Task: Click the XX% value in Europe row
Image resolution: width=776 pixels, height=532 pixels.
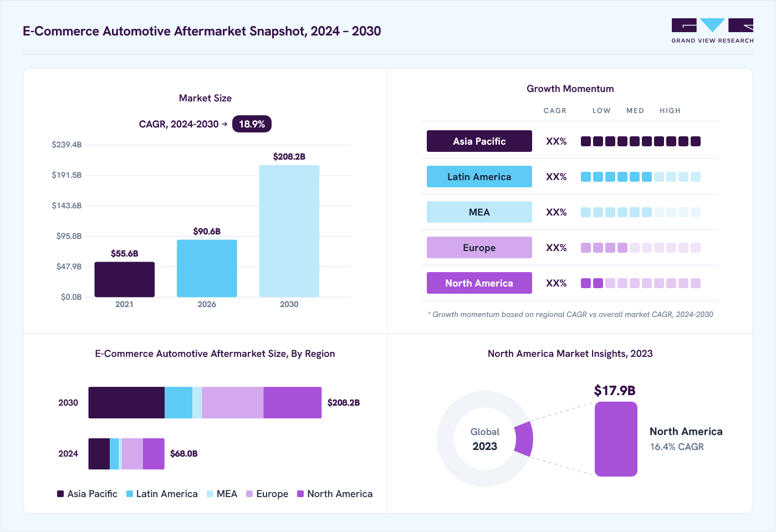Action: (x=557, y=248)
